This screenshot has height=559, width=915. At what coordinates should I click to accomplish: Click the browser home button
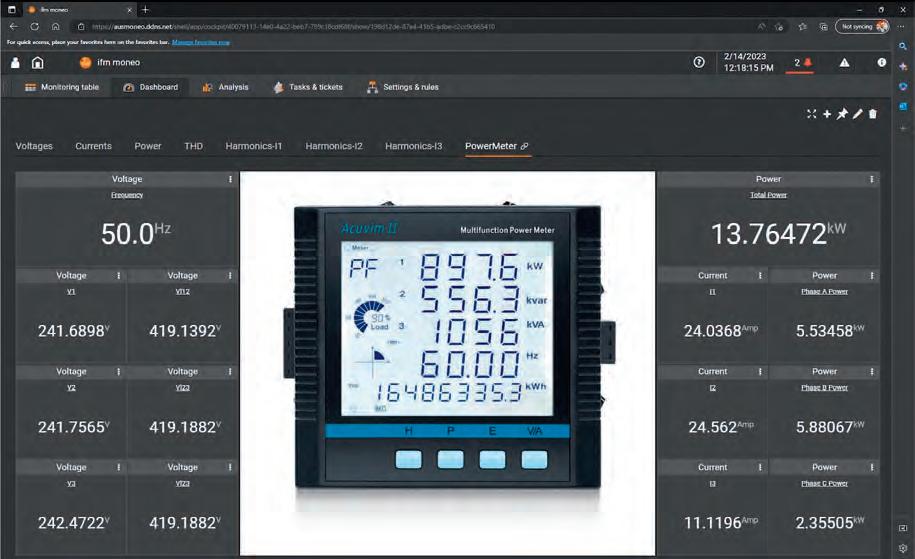(55, 26)
